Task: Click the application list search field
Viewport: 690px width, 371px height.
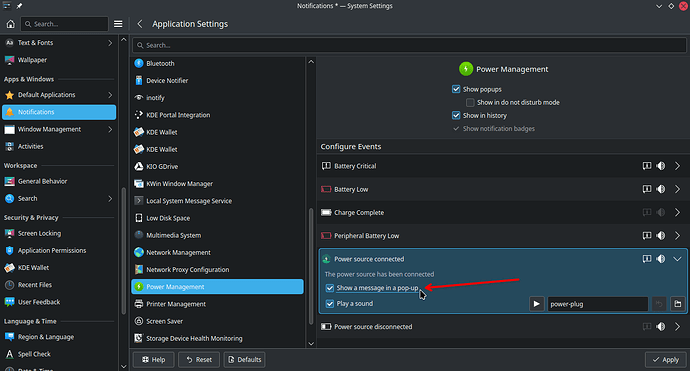Action: (x=409, y=45)
